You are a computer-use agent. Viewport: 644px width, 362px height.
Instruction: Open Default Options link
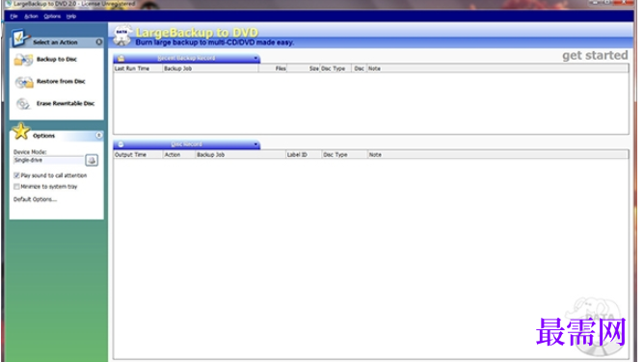click(36, 199)
